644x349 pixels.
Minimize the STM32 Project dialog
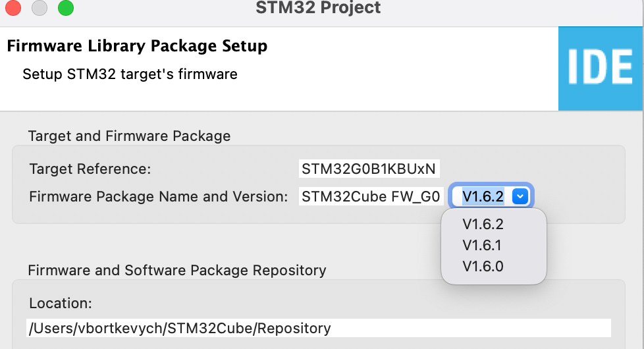pyautogui.click(x=40, y=9)
